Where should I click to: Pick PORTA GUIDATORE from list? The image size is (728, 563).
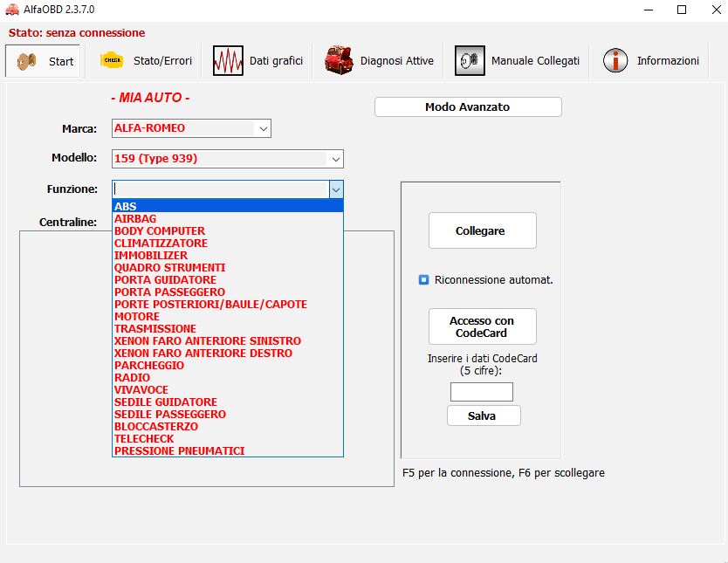click(228, 280)
